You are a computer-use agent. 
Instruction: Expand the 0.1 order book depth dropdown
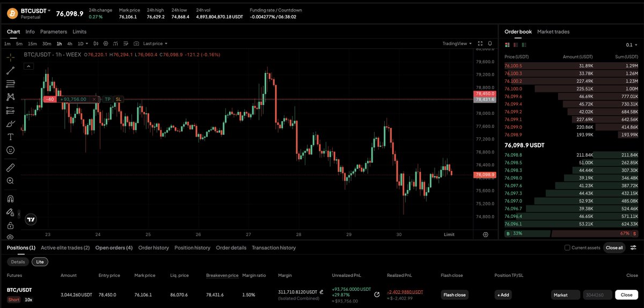click(x=631, y=45)
